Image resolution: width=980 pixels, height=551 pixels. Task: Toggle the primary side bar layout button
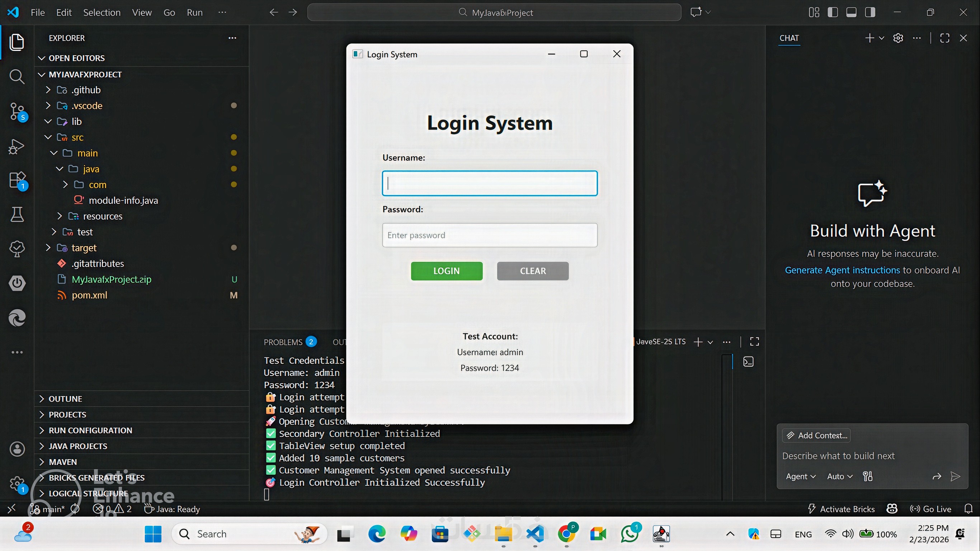(x=833, y=12)
